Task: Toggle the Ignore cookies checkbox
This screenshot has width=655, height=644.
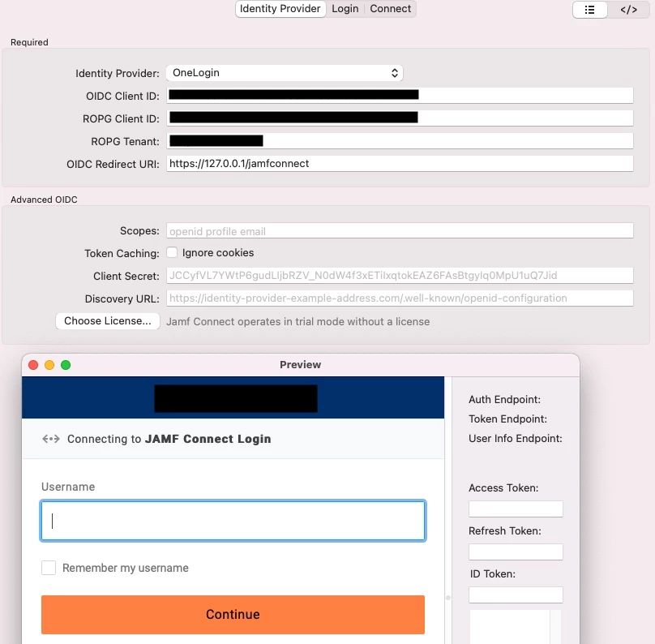Action: [x=172, y=252]
